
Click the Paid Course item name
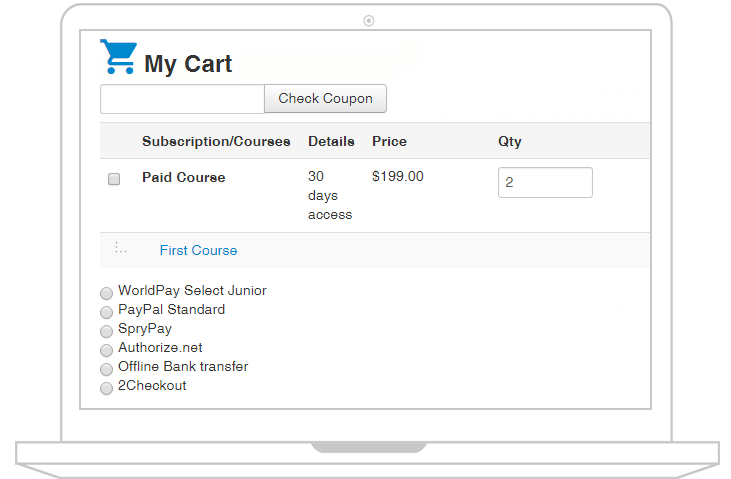click(x=184, y=177)
